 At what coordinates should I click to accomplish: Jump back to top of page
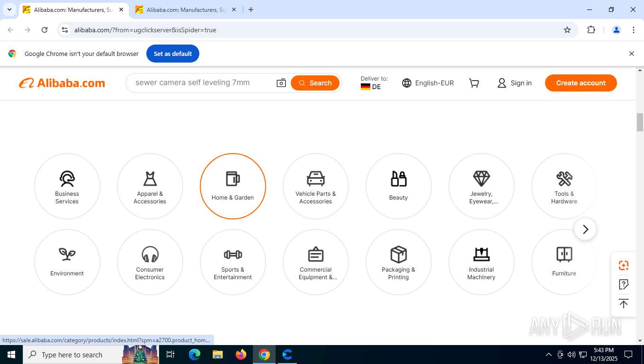[624, 303]
